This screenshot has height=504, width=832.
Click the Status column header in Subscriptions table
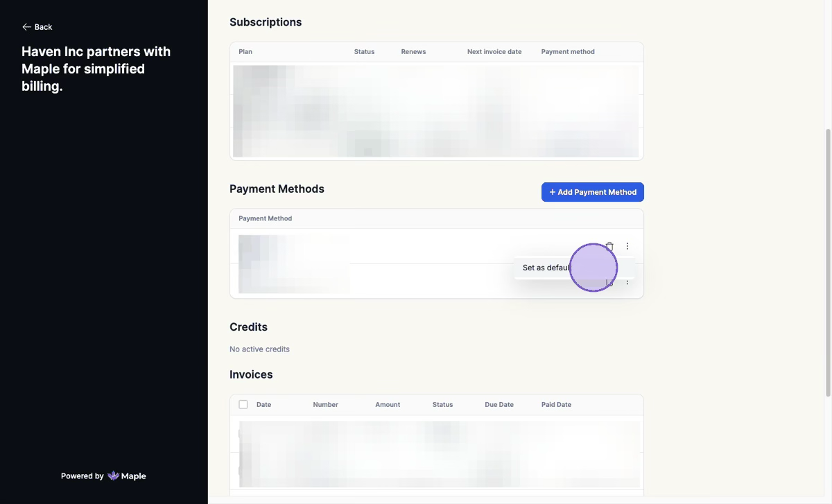pos(364,52)
